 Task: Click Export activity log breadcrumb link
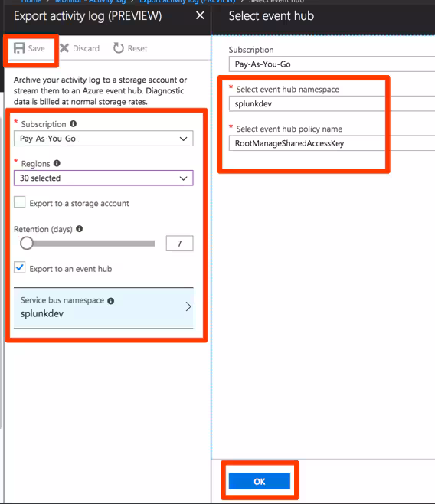click(188, 2)
